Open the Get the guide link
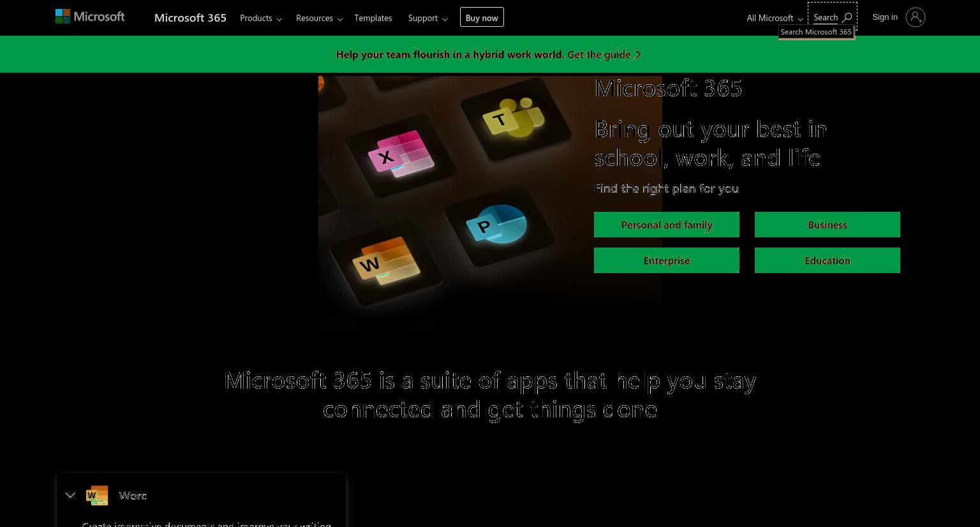Viewport: 980px width, 527px height. point(604,54)
